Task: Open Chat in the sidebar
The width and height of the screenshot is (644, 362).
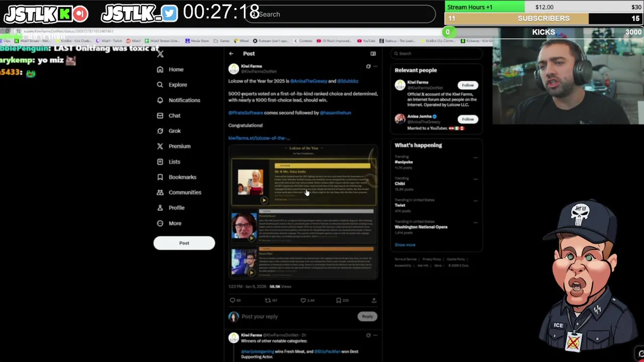Action: 169,115
